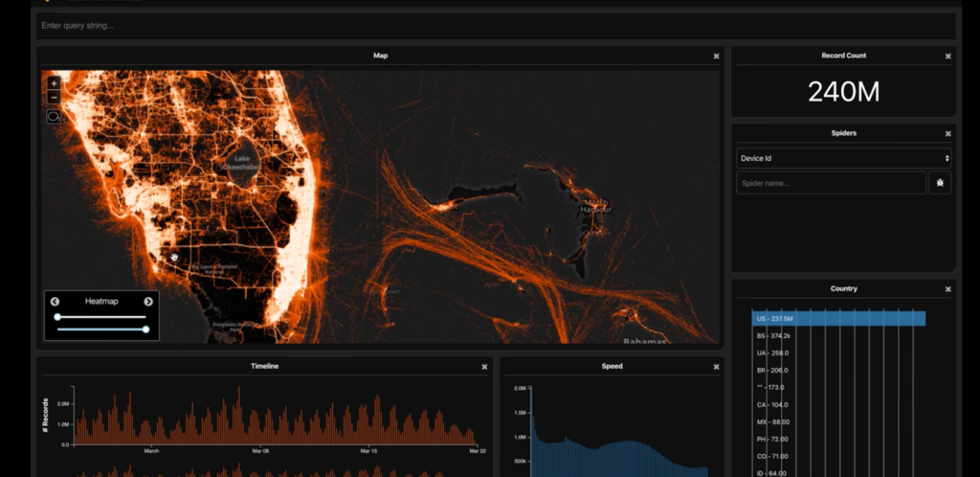Close the Speed panel
980x477 pixels.
click(716, 367)
